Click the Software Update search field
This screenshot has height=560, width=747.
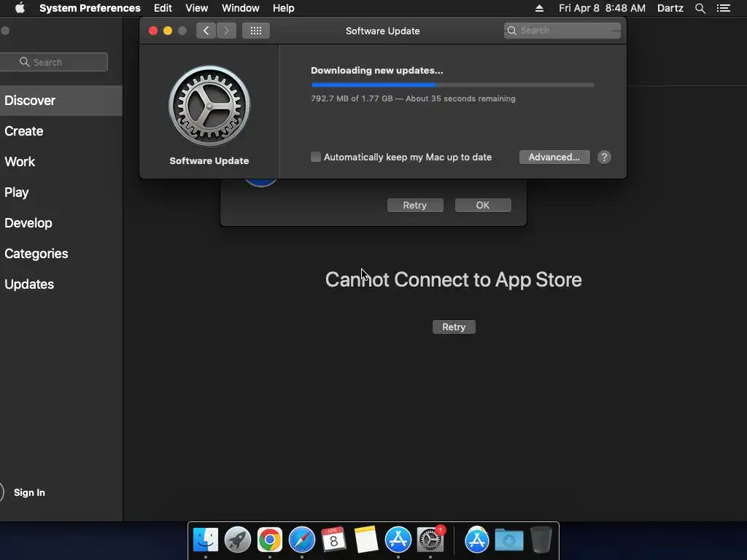(562, 31)
